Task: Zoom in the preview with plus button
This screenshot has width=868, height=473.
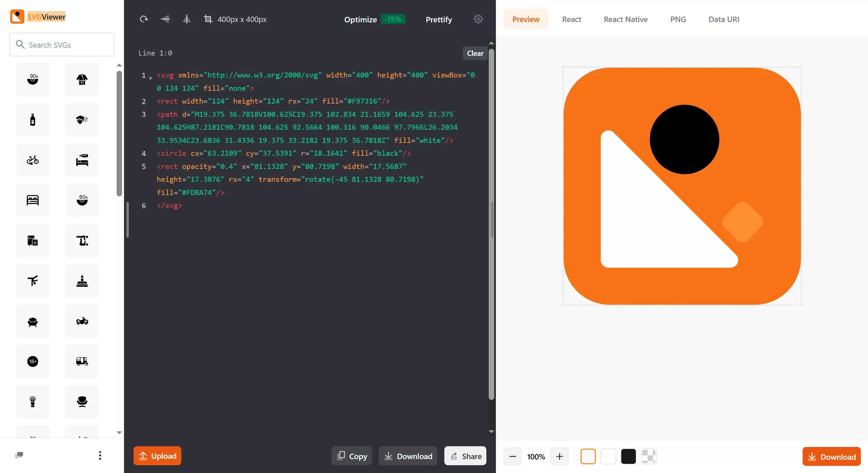Action: tap(560, 456)
